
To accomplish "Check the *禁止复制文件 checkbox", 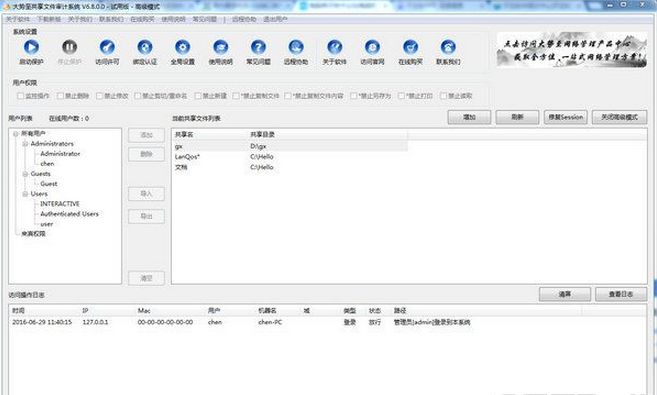I will click(x=236, y=96).
